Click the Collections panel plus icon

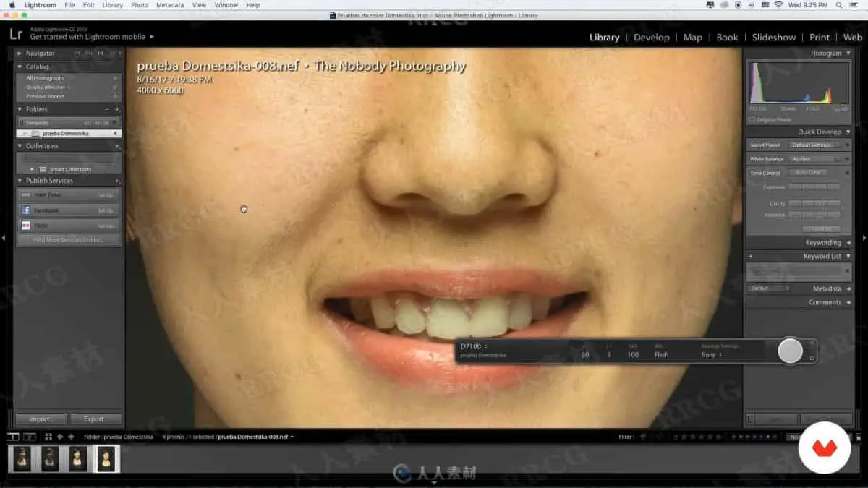(x=116, y=146)
